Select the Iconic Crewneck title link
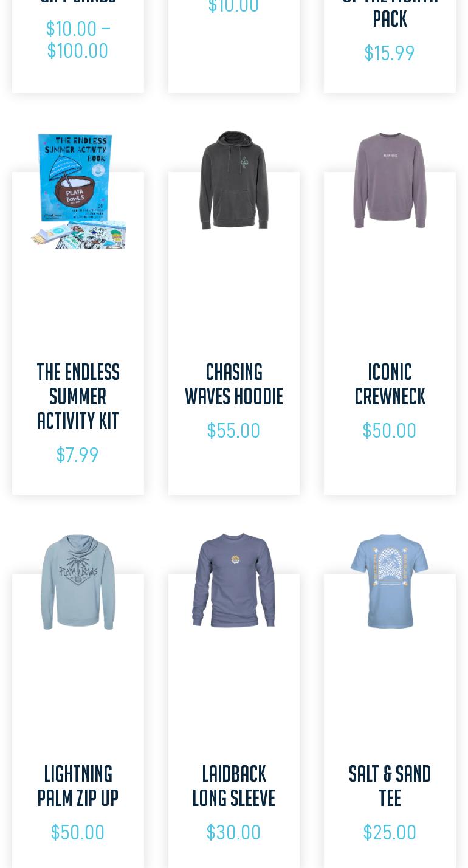This screenshot has width=468, height=868. (x=390, y=385)
